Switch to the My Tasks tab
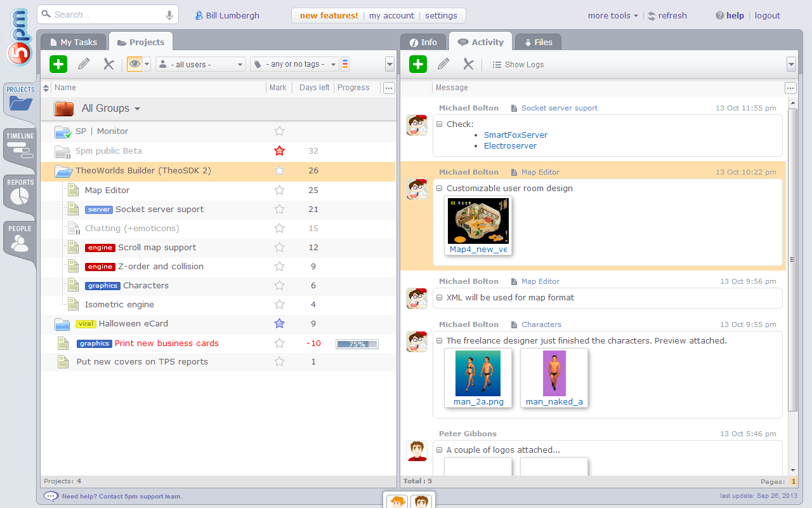The height and width of the screenshot is (508, 812). [x=74, y=43]
